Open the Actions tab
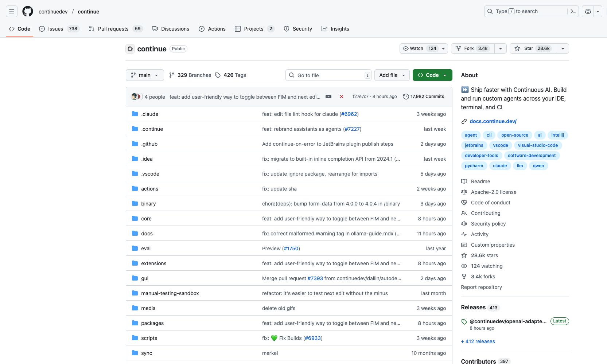Screen dimensions: 607x364 [x=212, y=29]
